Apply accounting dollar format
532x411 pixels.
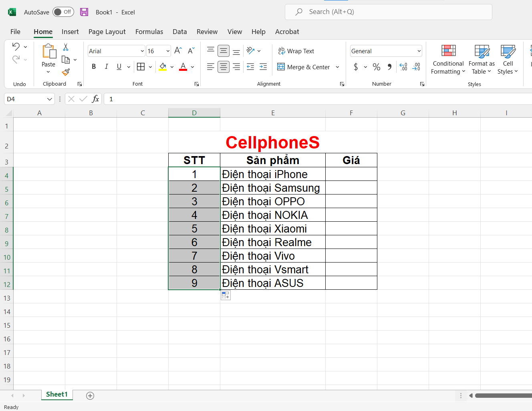[x=356, y=67]
